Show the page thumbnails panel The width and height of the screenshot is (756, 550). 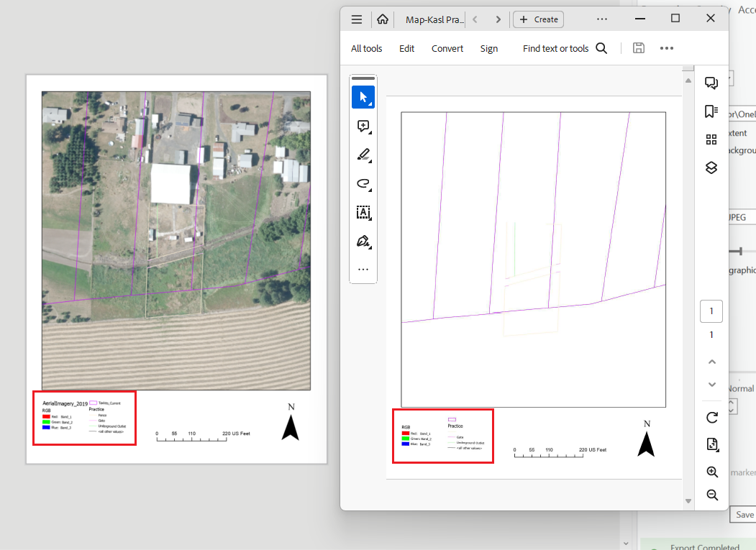pyautogui.click(x=711, y=139)
